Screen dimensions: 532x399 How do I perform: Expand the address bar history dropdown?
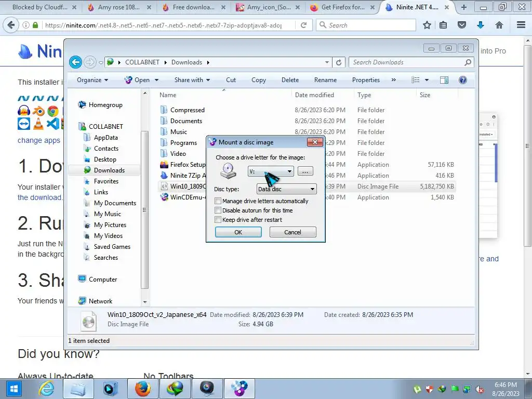pyautogui.click(x=327, y=62)
